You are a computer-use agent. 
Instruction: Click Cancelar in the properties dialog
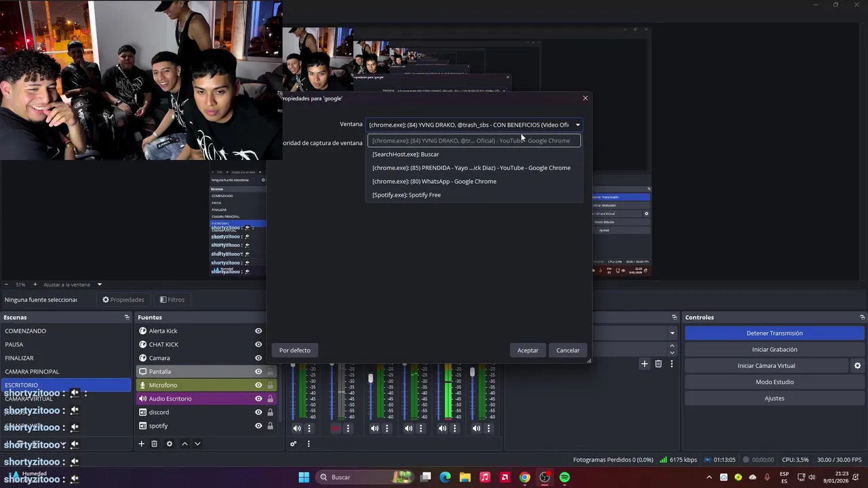click(x=568, y=350)
